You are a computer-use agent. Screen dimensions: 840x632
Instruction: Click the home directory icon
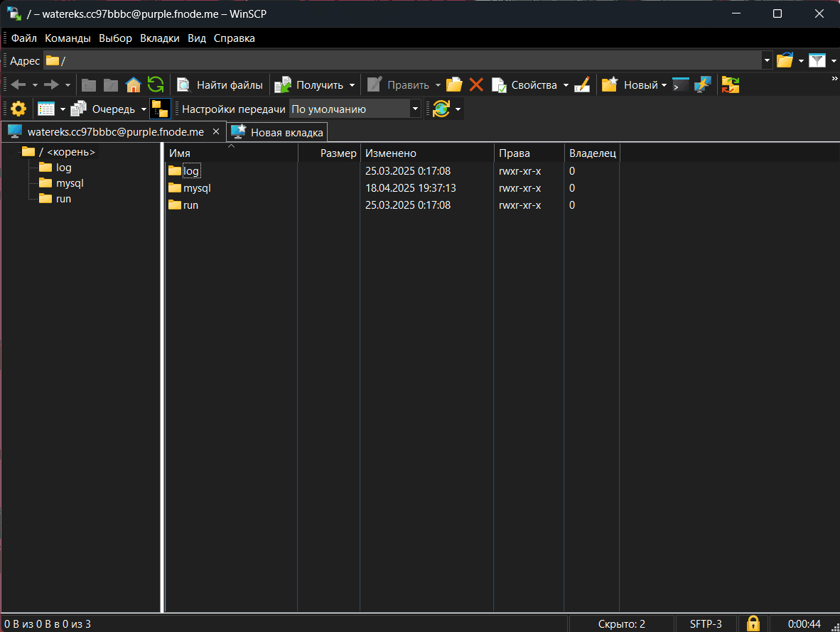133,85
